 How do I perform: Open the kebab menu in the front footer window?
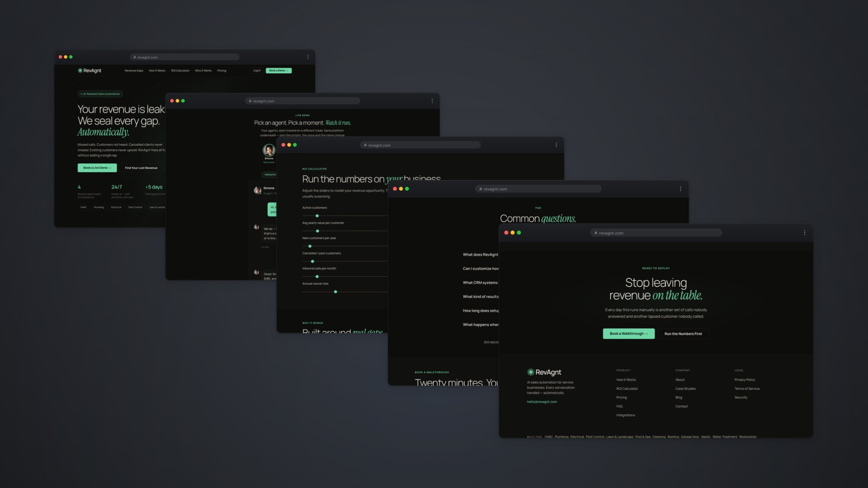tap(804, 232)
